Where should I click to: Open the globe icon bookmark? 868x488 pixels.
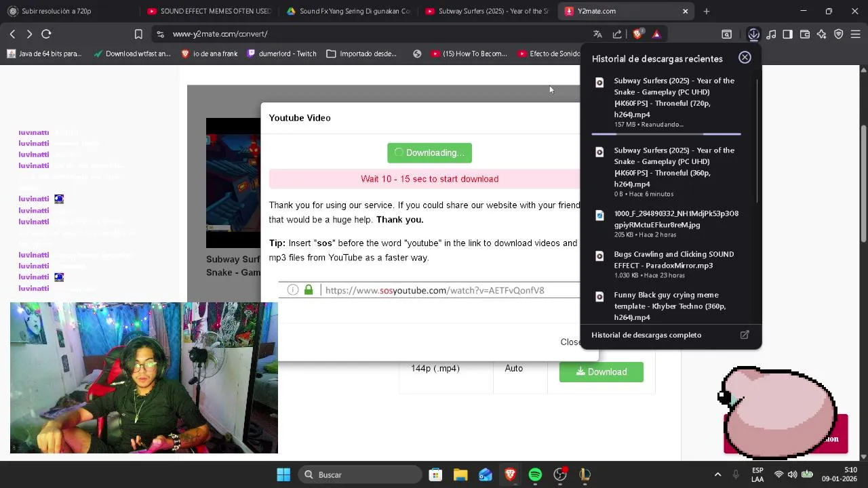click(417, 54)
